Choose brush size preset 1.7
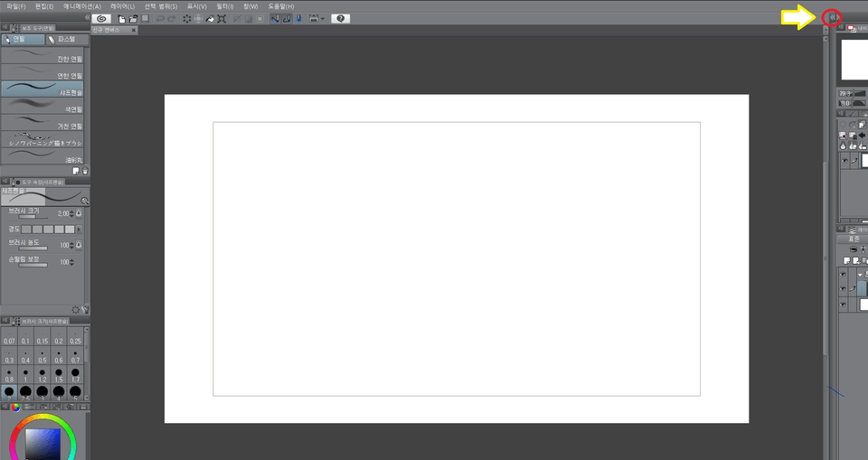Image resolution: width=868 pixels, height=460 pixels. tap(75, 374)
